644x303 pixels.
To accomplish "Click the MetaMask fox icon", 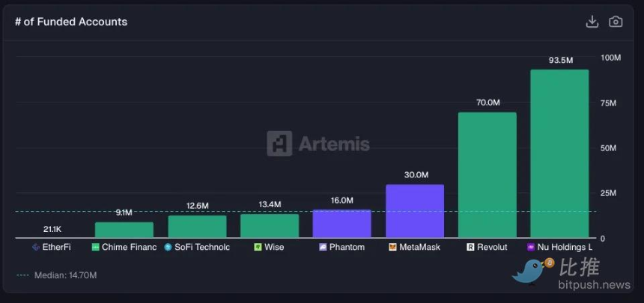I will pyautogui.click(x=392, y=247).
